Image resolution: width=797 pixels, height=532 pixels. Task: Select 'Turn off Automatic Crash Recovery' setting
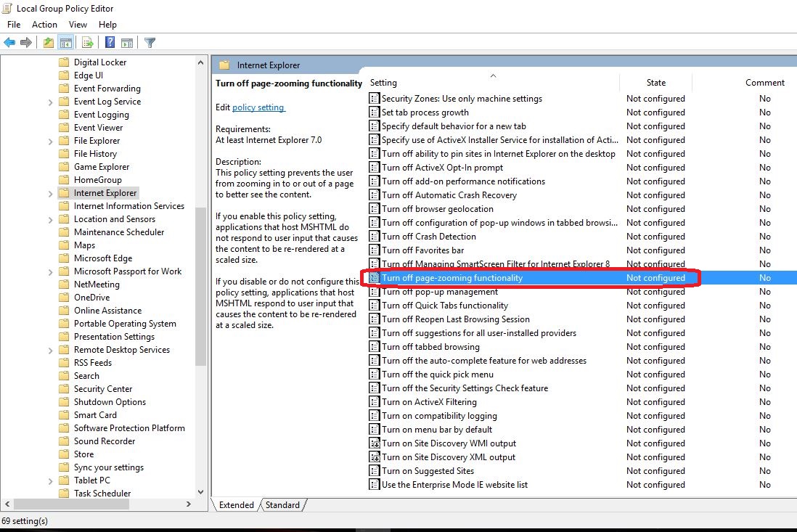point(449,195)
